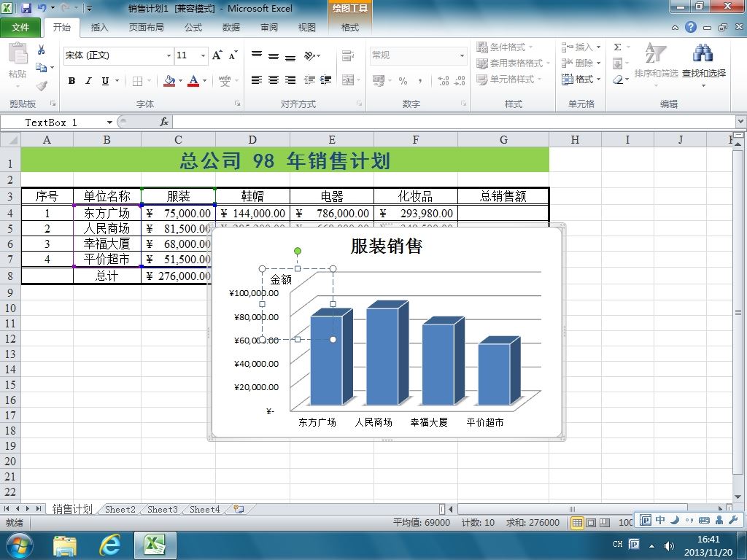The width and height of the screenshot is (747, 560).
Task: Click the insert new worksheet tab icon
Action: pyautogui.click(x=239, y=509)
